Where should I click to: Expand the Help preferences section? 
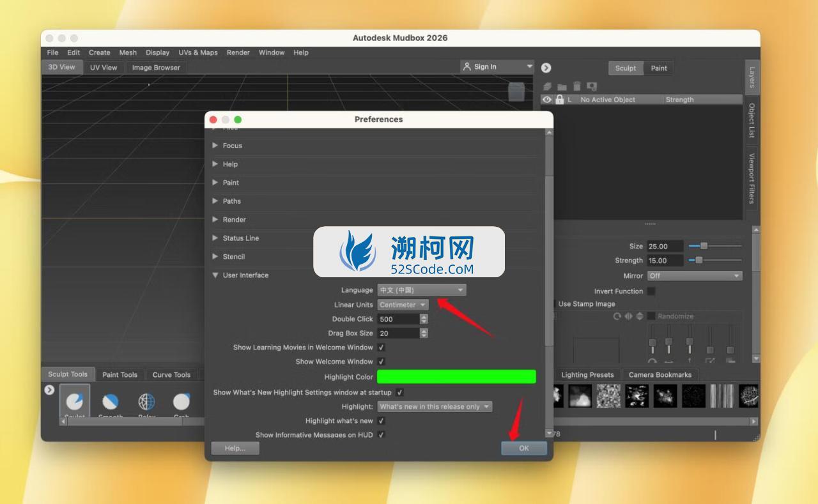(215, 164)
